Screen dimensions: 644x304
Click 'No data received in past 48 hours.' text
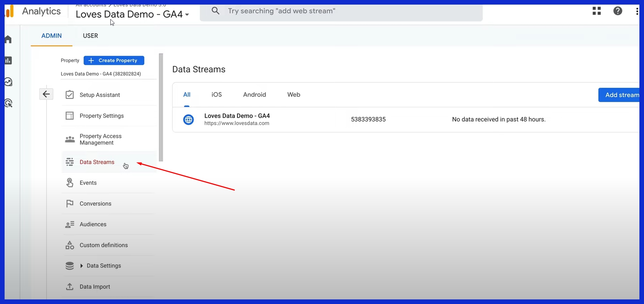(x=499, y=119)
